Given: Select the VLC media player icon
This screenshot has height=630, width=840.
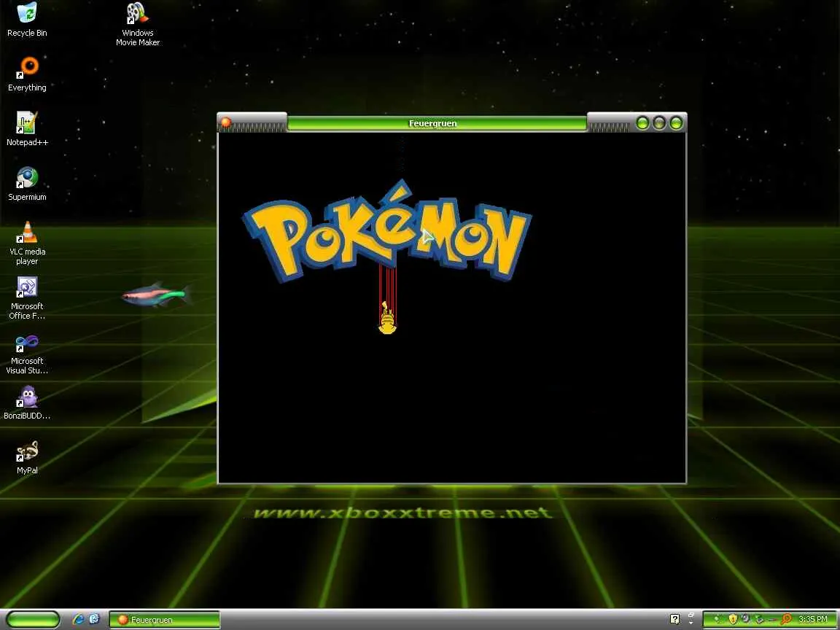Looking at the screenshot, I should click(27, 244).
